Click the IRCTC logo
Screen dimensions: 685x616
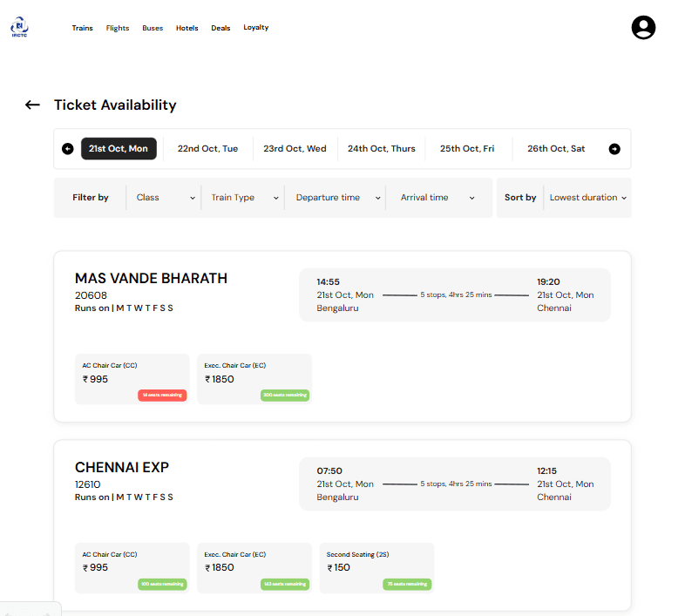[19, 27]
